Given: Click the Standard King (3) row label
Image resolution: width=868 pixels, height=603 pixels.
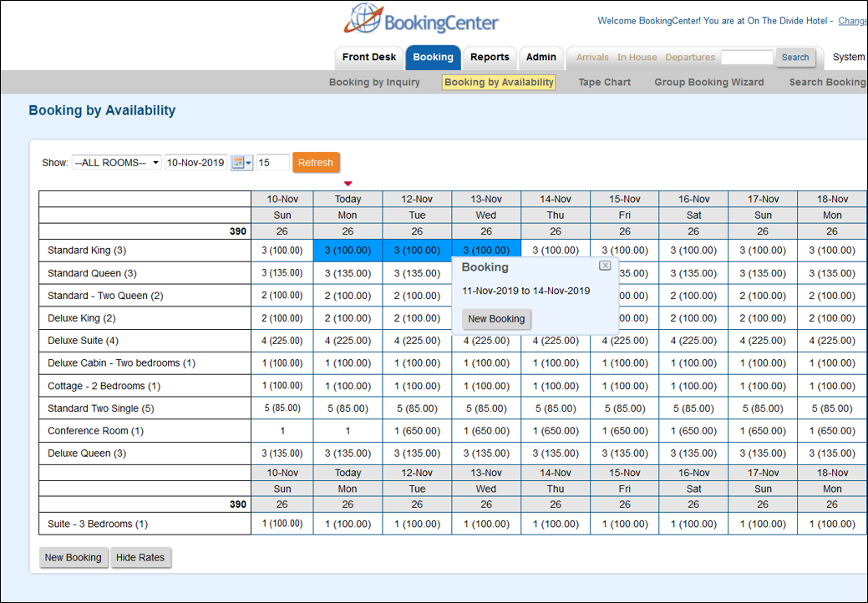Looking at the screenshot, I should [87, 251].
